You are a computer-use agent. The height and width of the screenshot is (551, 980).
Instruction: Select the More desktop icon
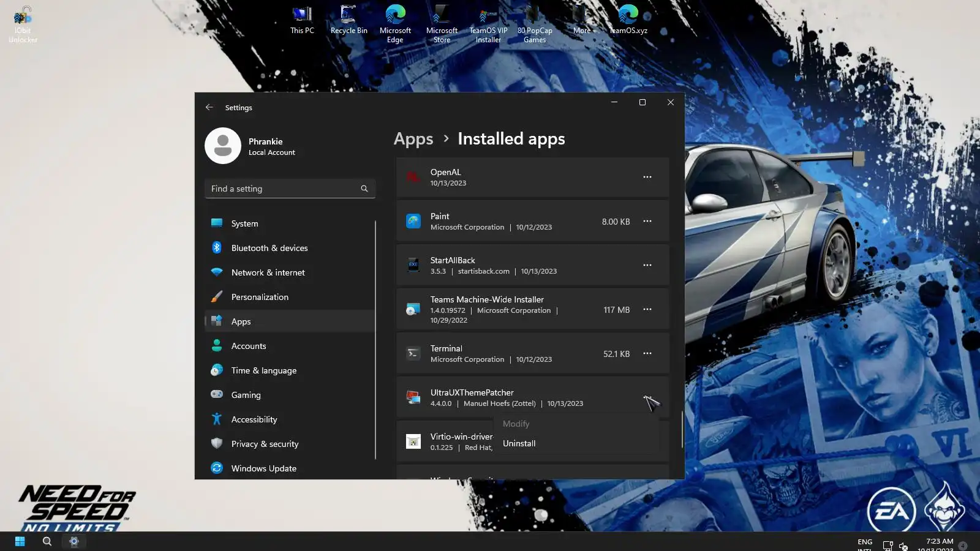coord(581,20)
